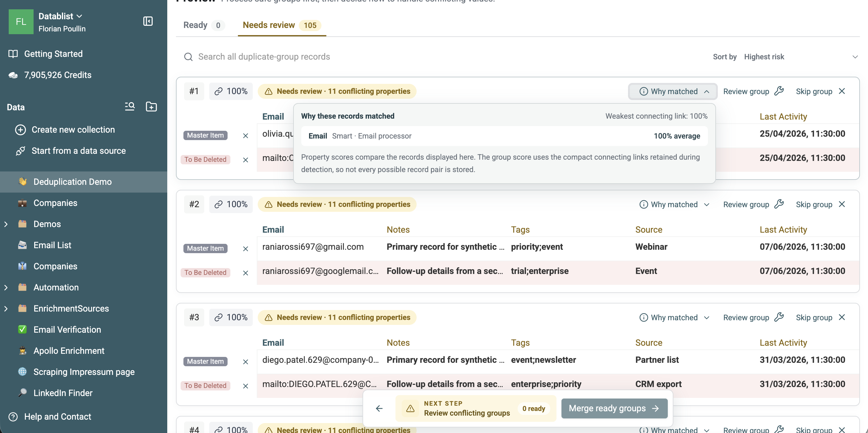
Task: Click the search magnifier icon
Action: pyautogui.click(x=188, y=57)
